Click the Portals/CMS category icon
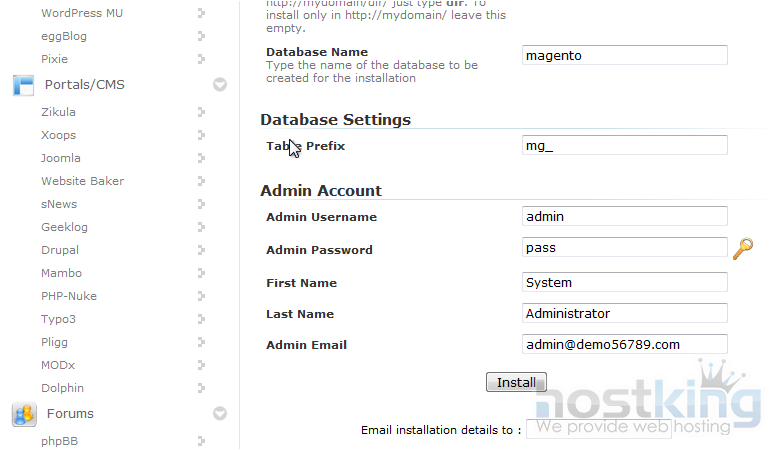This screenshot has width=776, height=450. click(23, 85)
